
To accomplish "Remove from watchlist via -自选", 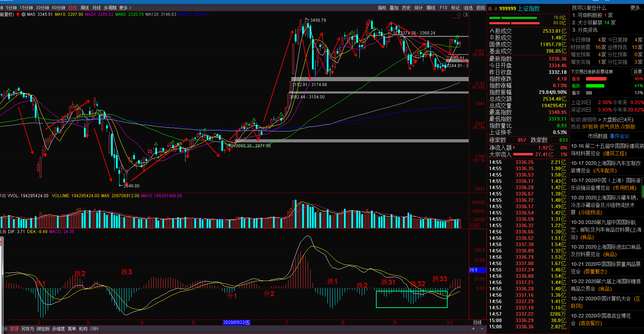I will [x=468, y=8].
